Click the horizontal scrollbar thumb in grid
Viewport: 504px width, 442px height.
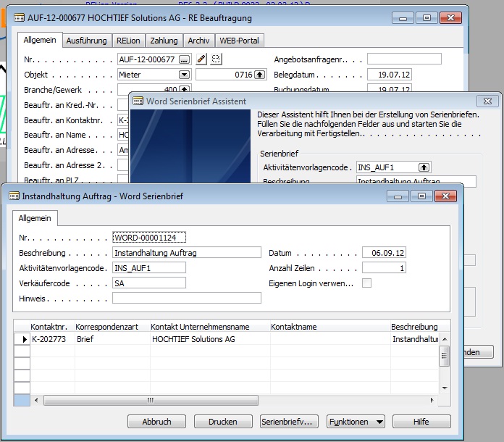pyautogui.click(x=151, y=400)
